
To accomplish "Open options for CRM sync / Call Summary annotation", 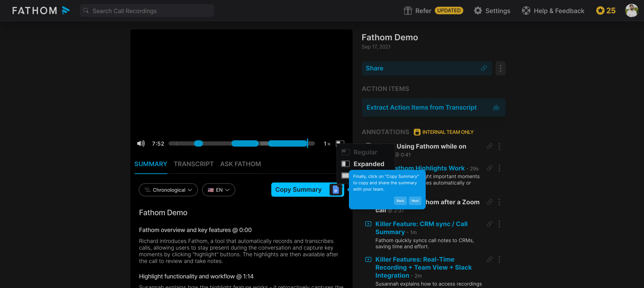I will point(499,224).
